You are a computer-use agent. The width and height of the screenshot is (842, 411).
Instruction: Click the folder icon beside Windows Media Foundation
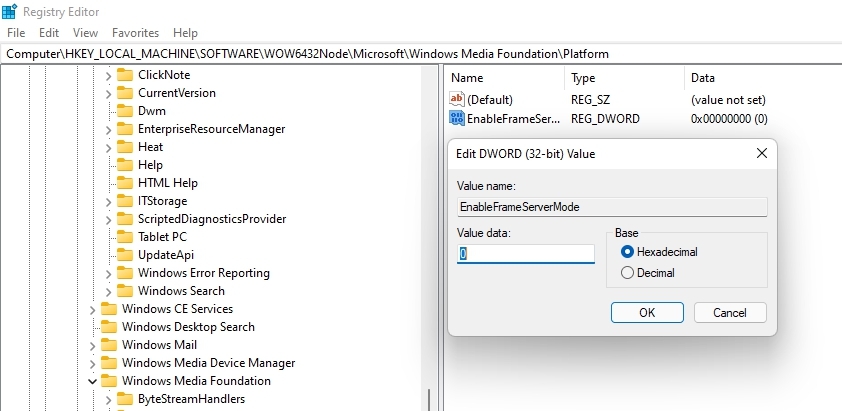109,381
